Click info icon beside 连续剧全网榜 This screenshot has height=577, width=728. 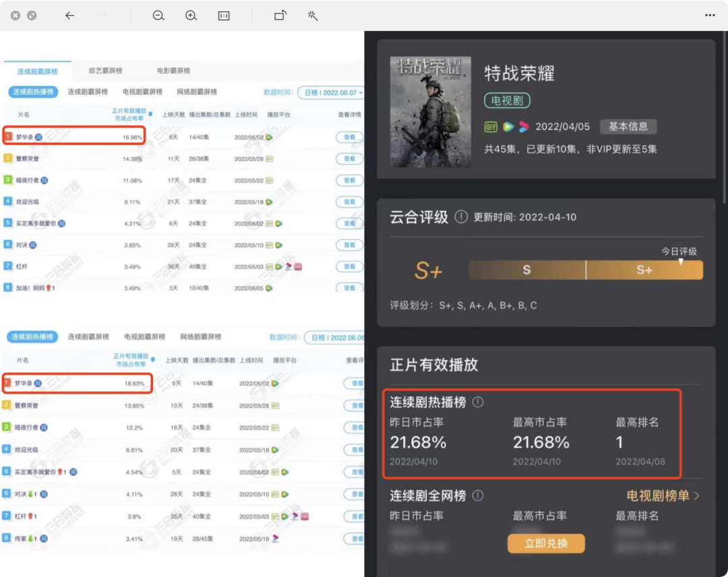coord(478,496)
